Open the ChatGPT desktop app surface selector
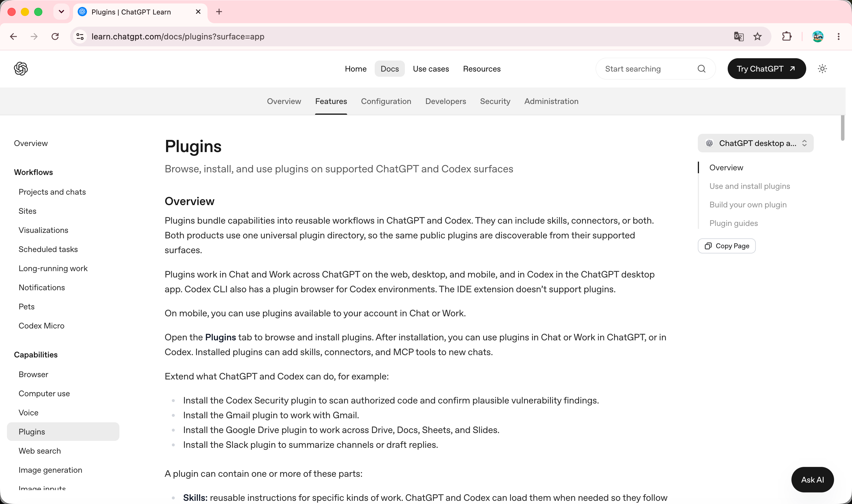 point(755,143)
